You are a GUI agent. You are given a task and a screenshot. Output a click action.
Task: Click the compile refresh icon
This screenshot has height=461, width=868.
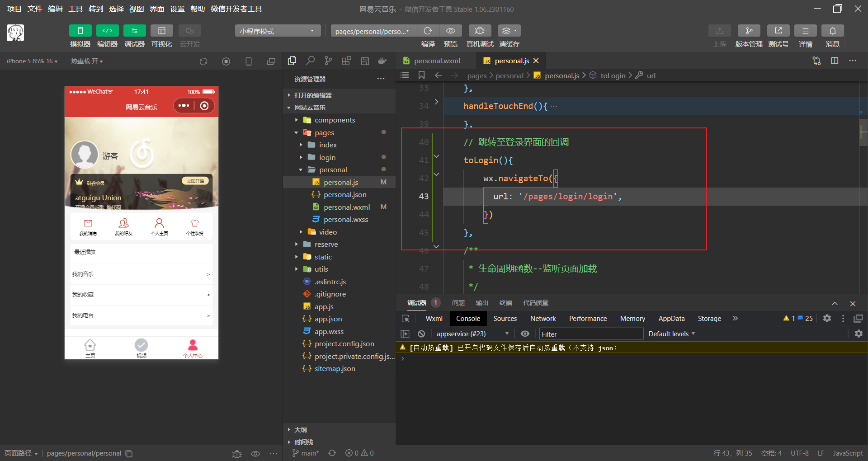coord(428,31)
